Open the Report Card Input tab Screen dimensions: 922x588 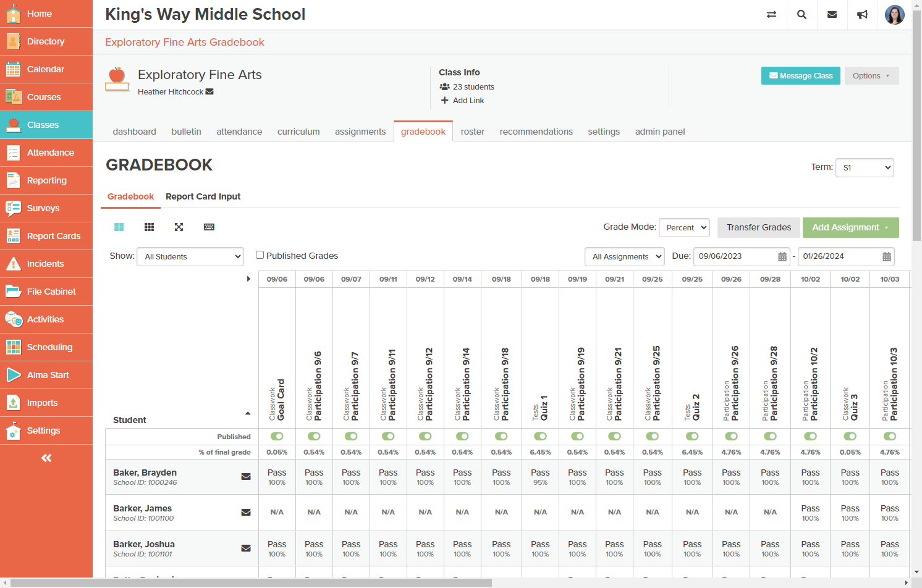pos(203,196)
